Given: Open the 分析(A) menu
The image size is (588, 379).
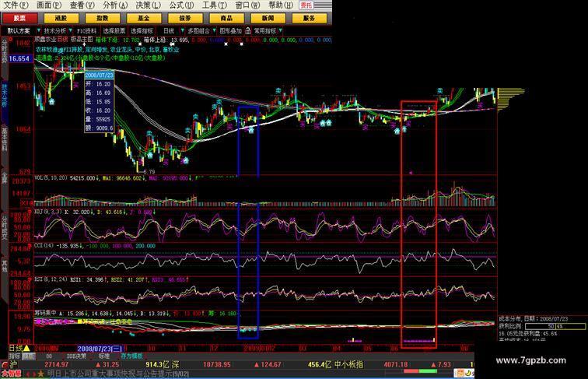Looking at the screenshot, I should (x=115, y=5).
